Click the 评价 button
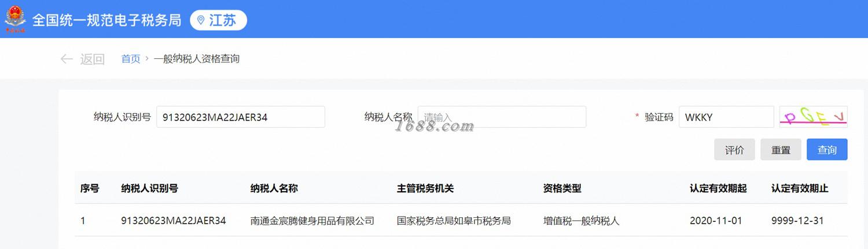This screenshot has height=249, width=868. pos(735,150)
